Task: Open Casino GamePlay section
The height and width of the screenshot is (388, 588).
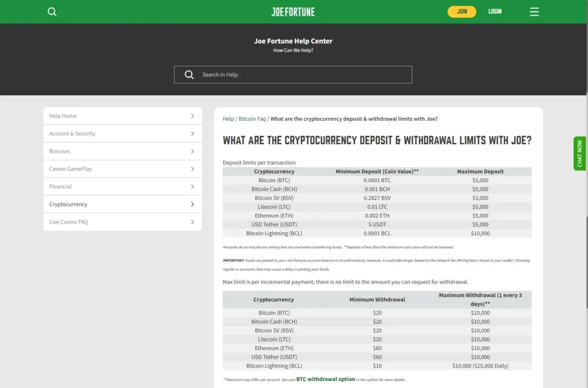Action: coord(123,169)
